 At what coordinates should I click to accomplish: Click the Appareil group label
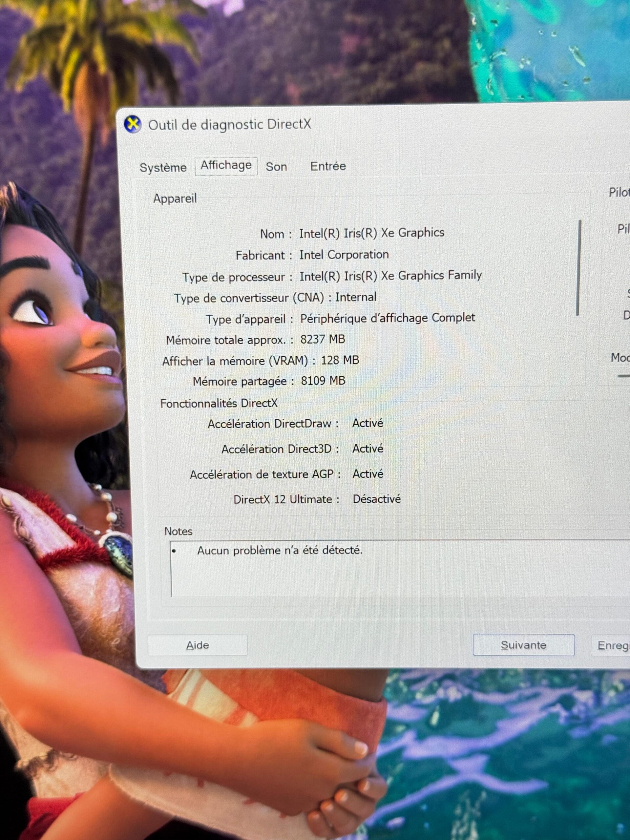[175, 198]
